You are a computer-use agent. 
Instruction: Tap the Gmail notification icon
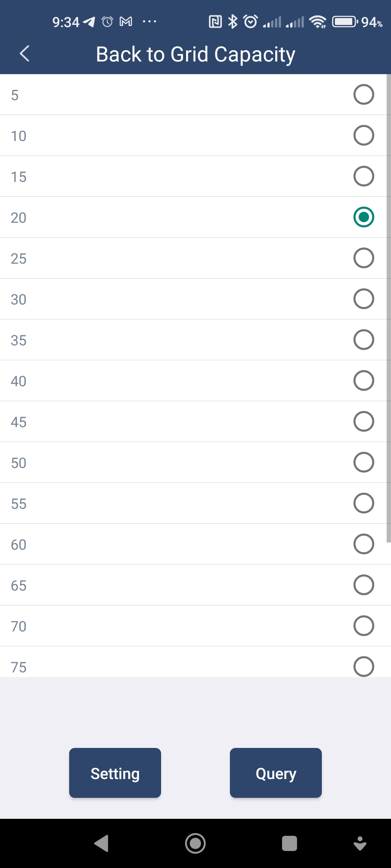126,22
